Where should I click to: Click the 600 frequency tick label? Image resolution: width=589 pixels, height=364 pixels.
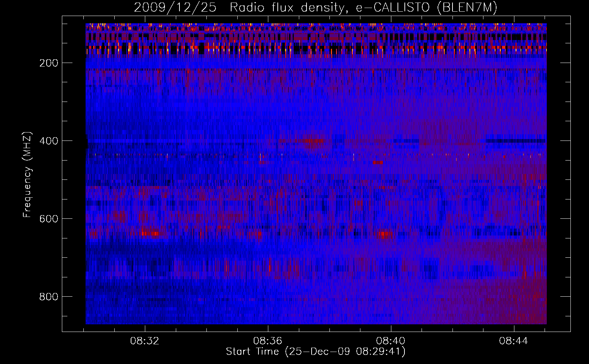[49, 219]
